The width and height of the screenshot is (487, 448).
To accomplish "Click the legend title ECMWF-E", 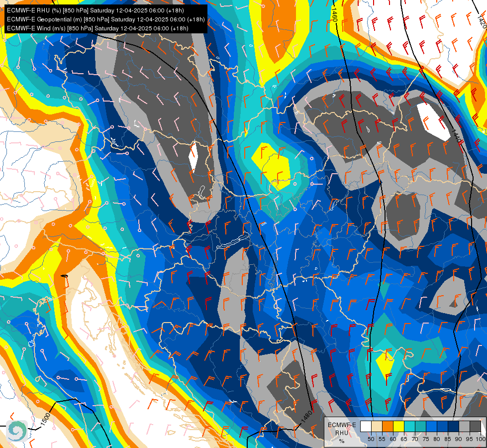I will pos(342,425).
